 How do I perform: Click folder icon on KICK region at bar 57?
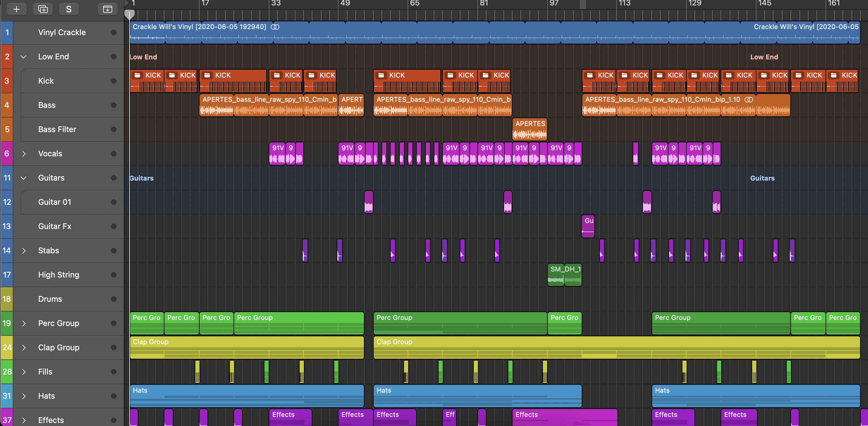pos(381,75)
